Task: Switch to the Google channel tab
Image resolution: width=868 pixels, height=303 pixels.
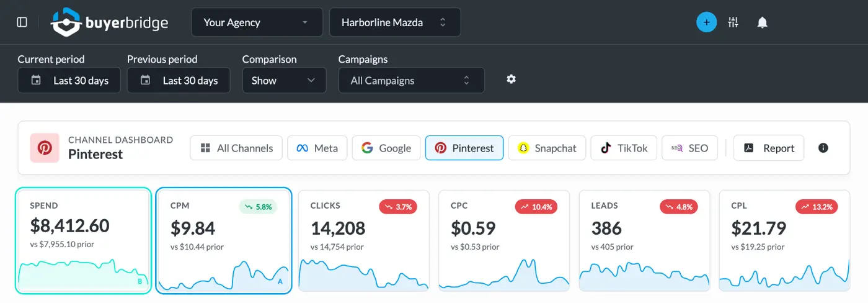Action: [386, 148]
